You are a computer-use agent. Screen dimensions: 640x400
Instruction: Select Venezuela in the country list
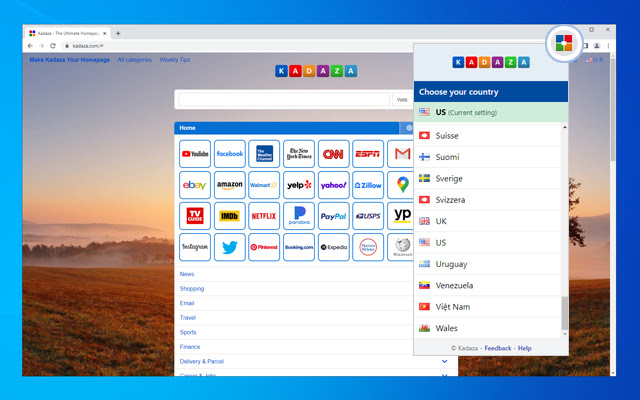point(488,285)
